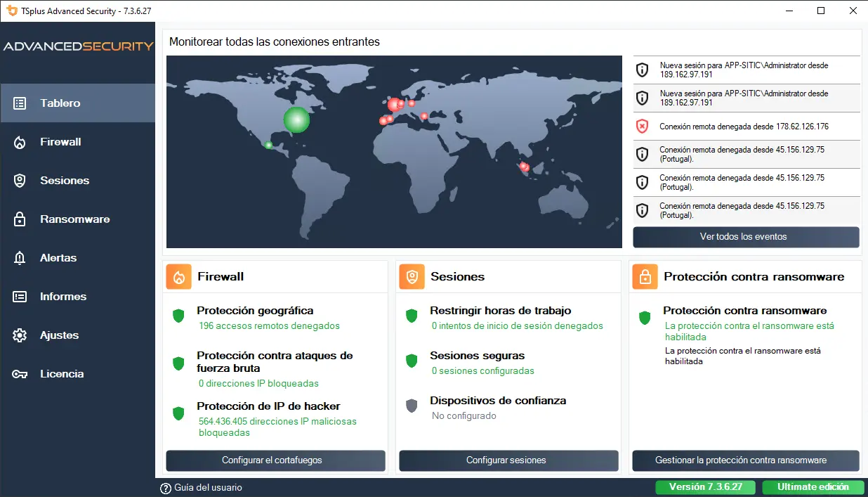868x497 pixels.
Task: Click '0 intentos de inicio de sesión denegados'
Action: 518,326
